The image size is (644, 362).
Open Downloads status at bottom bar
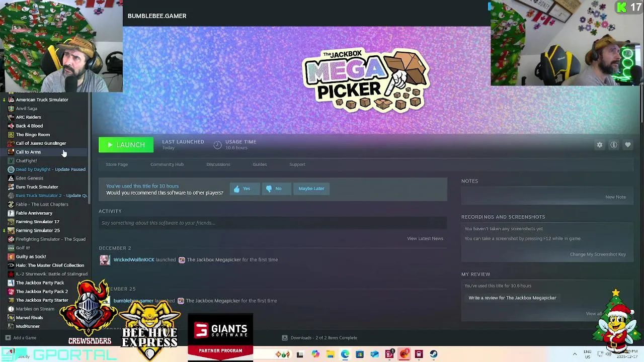coord(319,338)
